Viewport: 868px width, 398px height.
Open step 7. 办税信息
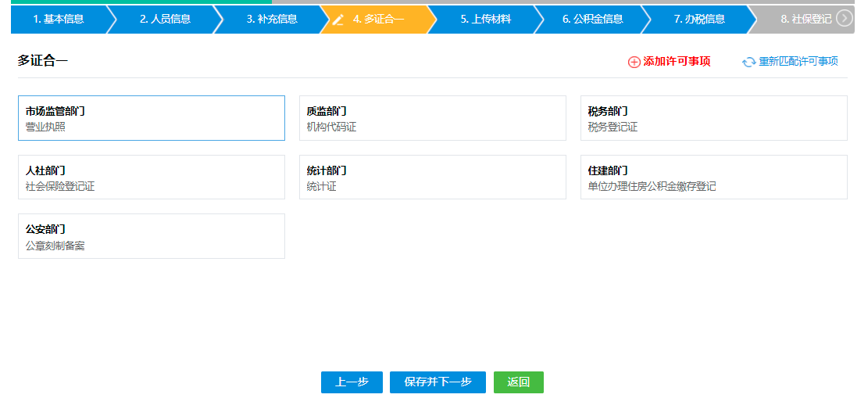pos(699,19)
